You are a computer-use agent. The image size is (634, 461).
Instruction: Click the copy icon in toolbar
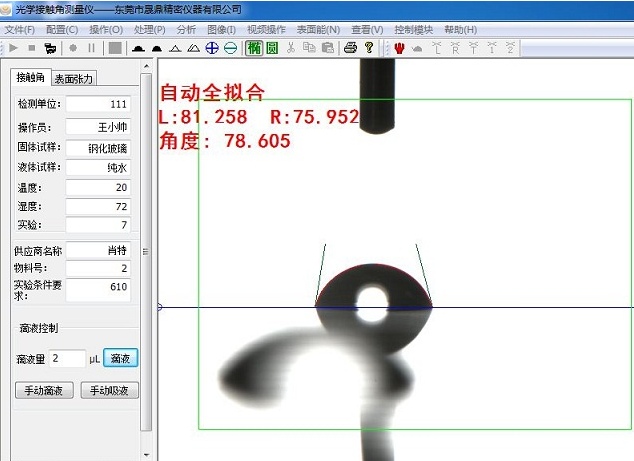[309, 48]
